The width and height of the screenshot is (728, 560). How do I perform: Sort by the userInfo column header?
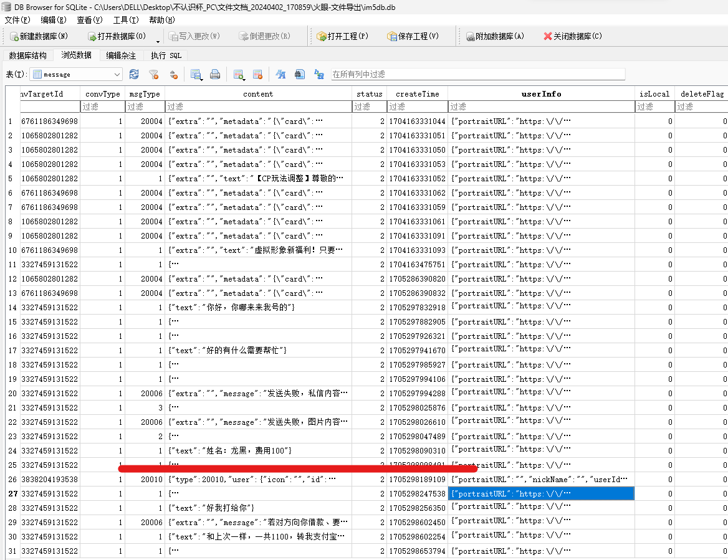pos(541,93)
